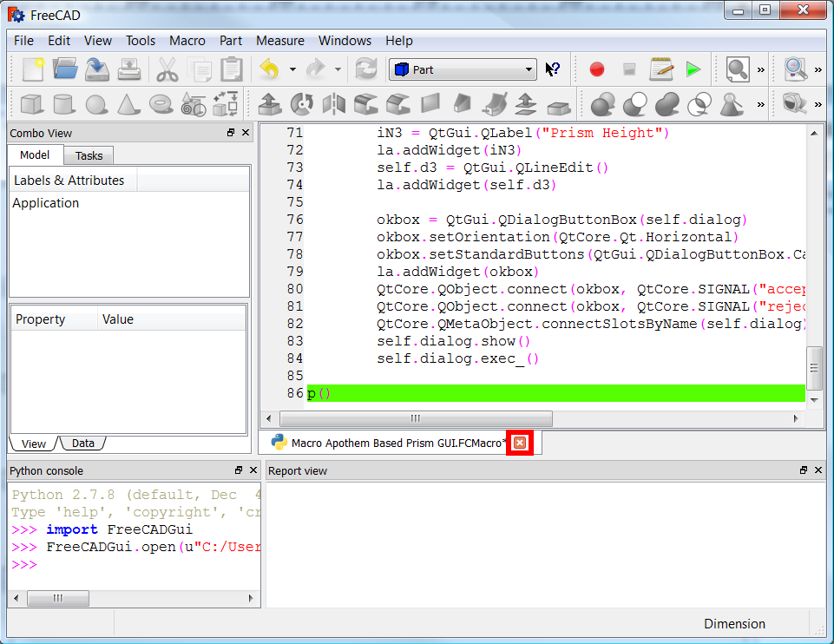The height and width of the screenshot is (644, 834).
Task: Open the Measure menu
Action: coord(280,41)
